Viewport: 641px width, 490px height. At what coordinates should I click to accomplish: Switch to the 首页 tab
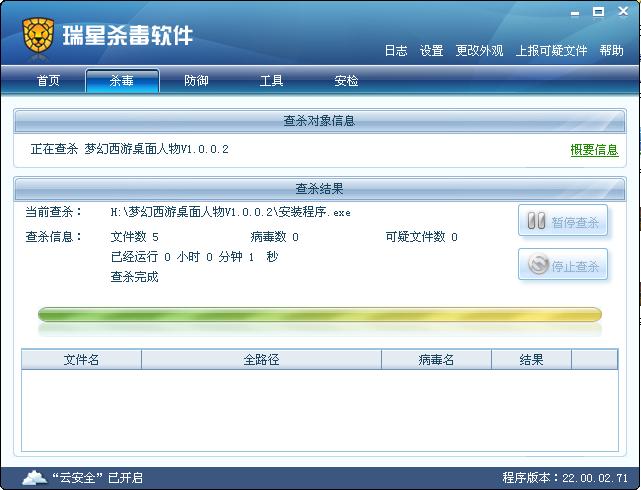point(48,81)
